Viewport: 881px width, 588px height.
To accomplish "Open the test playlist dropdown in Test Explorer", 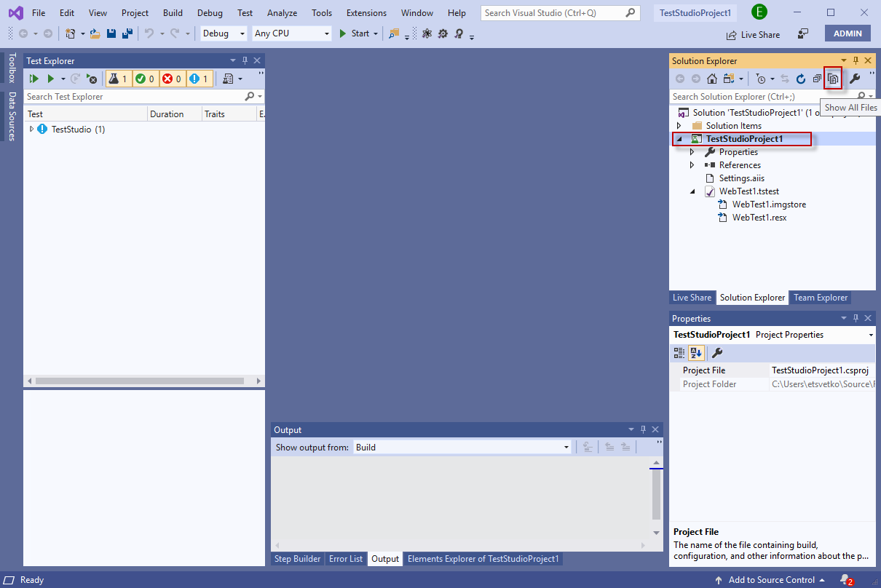I will [233, 79].
